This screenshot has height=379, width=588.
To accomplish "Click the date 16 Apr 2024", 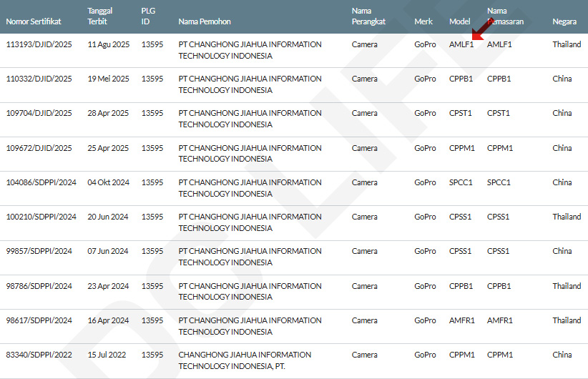I will 108,320.
